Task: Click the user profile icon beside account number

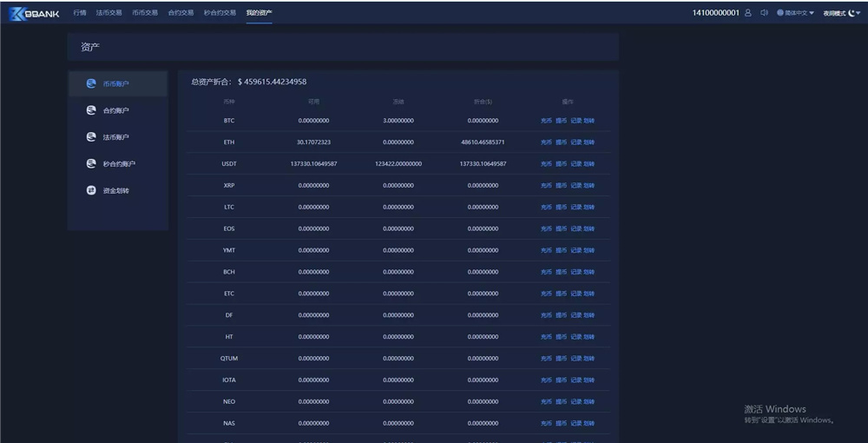Action: pos(748,13)
